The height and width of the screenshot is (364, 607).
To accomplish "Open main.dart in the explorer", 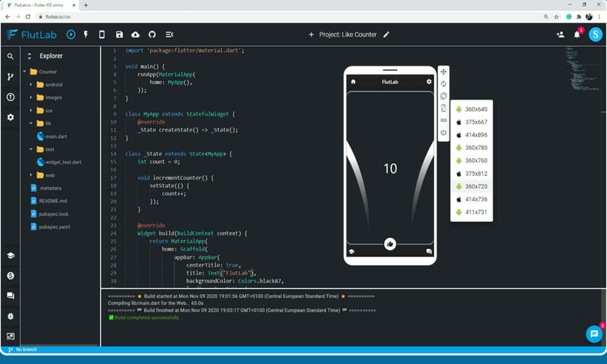I will click(56, 136).
